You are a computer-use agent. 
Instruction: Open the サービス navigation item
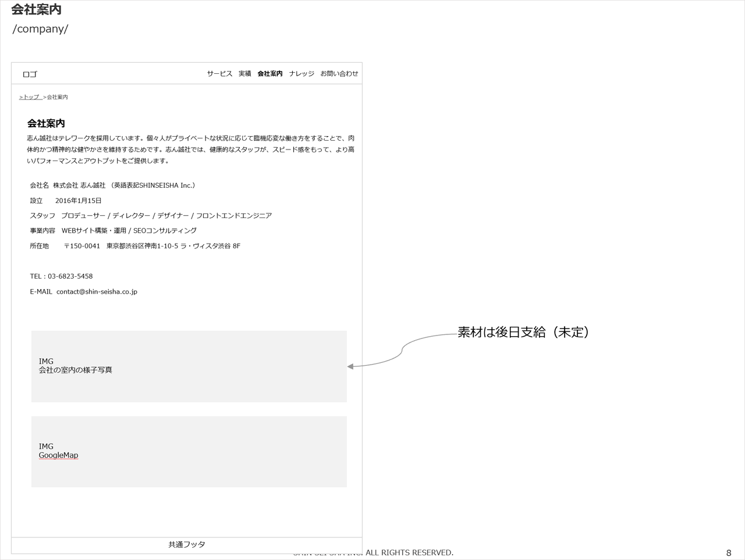point(219,74)
